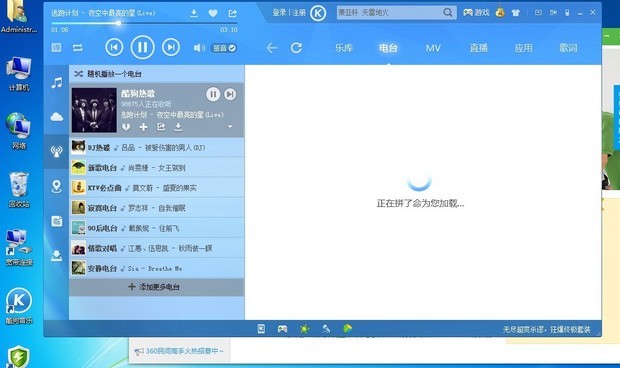The height and width of the screenshot is (368, 620).
Task: Switch to the MV tab
Action: pos(433,48)
